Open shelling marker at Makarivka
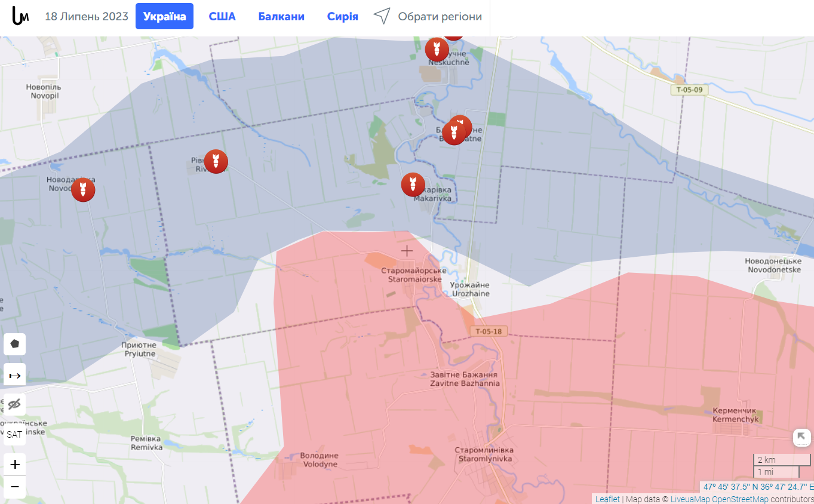 pyautogui.click(x=413, y=185)
